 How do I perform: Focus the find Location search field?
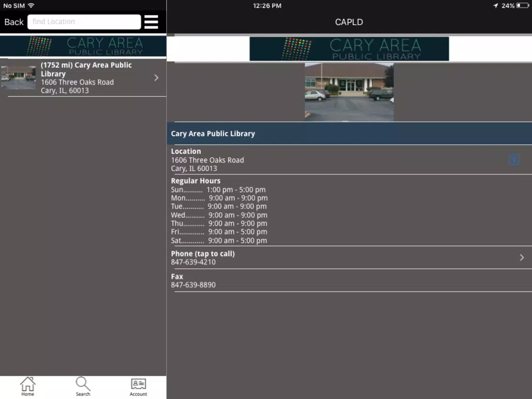pos(84,22)
